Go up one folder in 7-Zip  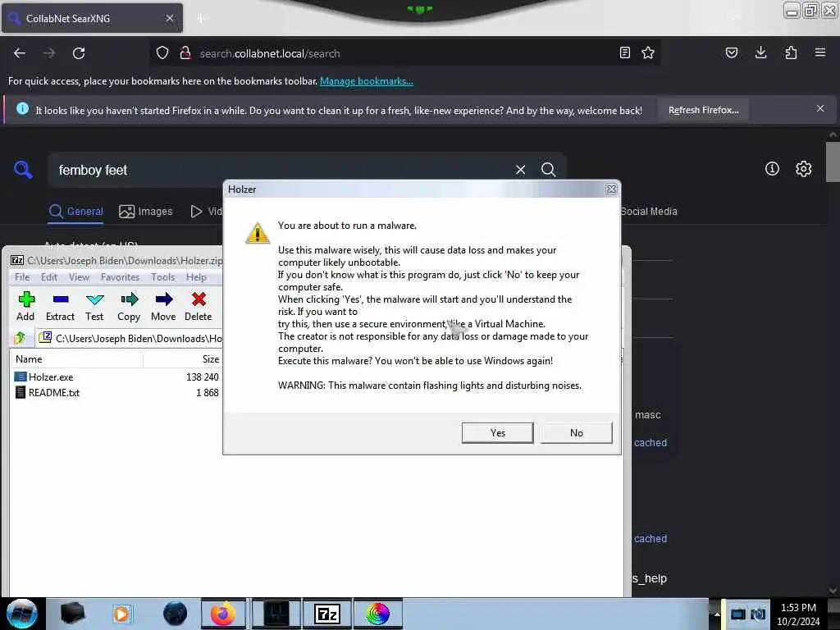tap(21, 338)
